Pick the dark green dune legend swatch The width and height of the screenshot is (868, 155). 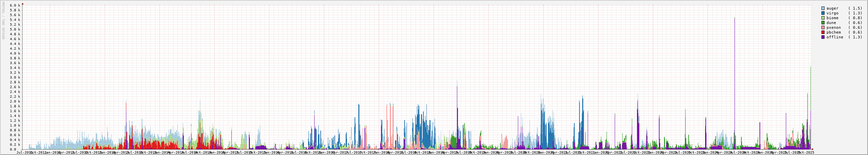[823, 23]
